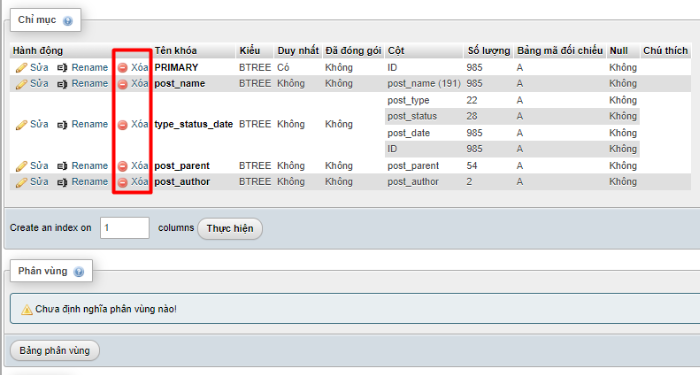Click the Sửa link for post_author index
The image size is (700, 375).
[x=39, y=182]
